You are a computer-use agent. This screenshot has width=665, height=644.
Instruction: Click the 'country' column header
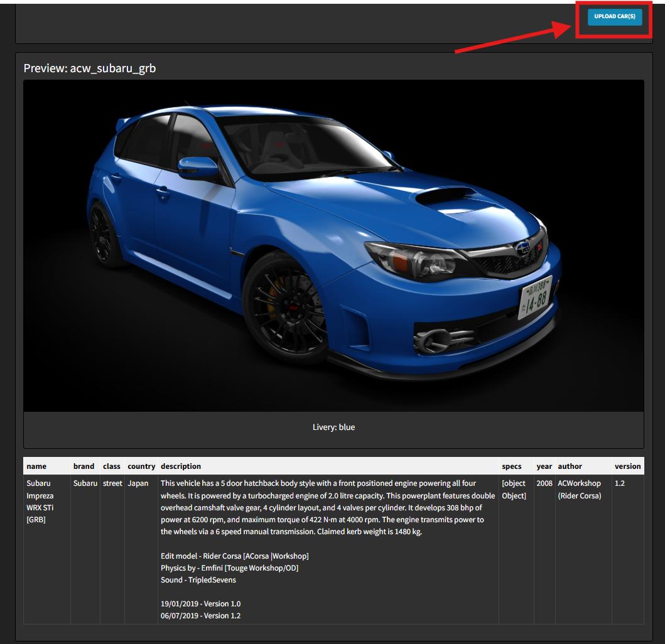point(141,466)
